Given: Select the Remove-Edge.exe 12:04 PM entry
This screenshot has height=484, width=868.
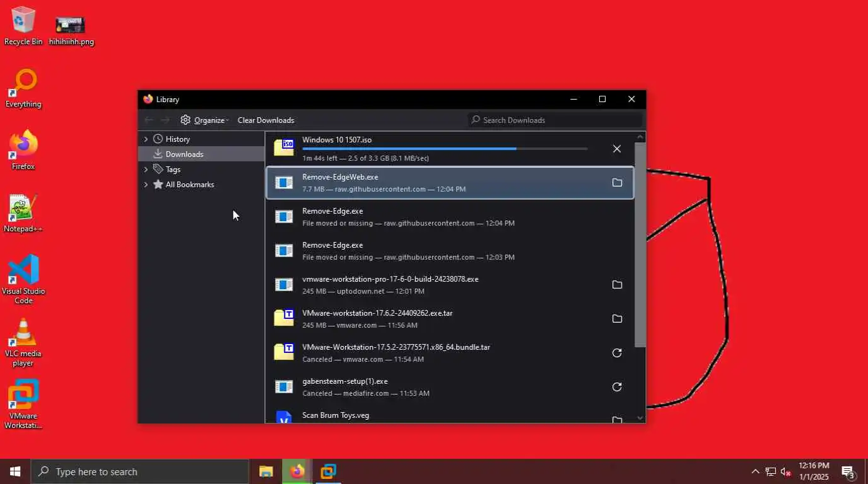Looking at the screenshot, I should click(x=450, y=217).
